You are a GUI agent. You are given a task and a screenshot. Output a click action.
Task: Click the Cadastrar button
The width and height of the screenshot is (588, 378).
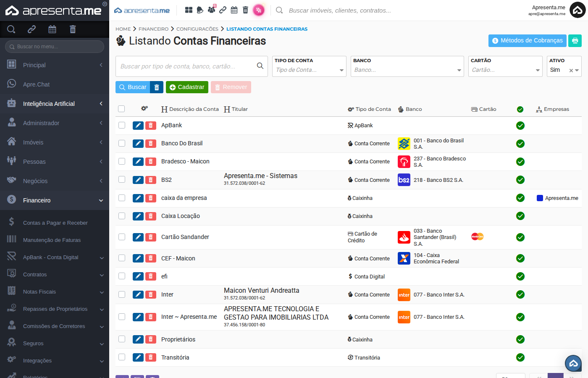187,87
